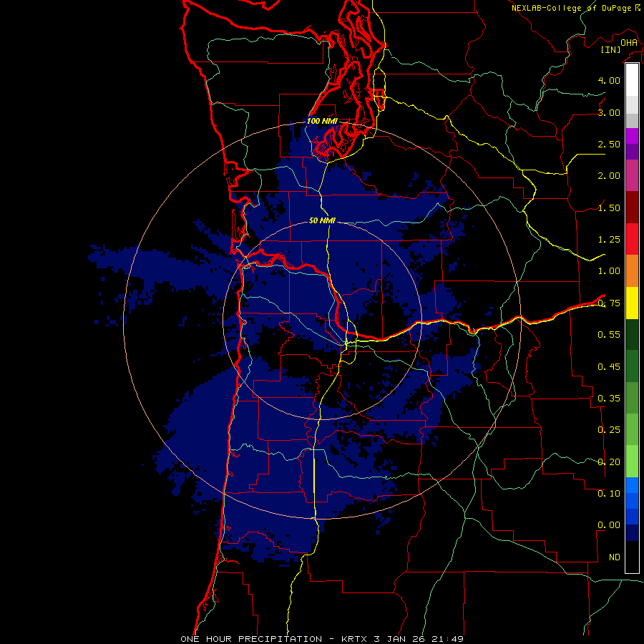
Task: Select the magenta swatch above 2.50
Action: click(632, 136)
